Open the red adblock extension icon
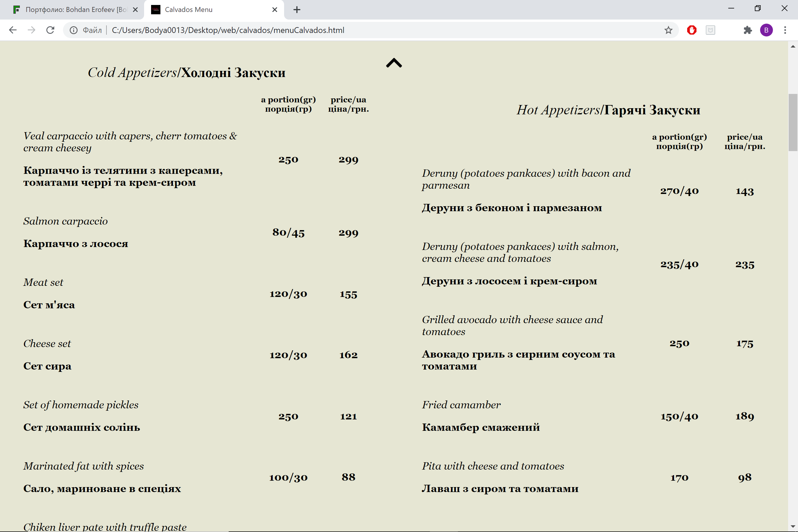The height and width of the screenshot is (532, 798). (x=692, y=30)
